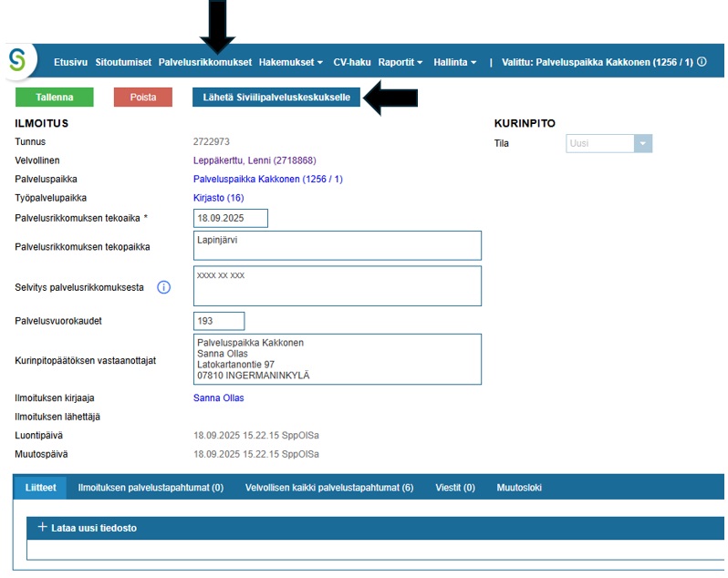The image size is (728, 578).
Task: Click the green S logo icon
Action: click(17, 60)
